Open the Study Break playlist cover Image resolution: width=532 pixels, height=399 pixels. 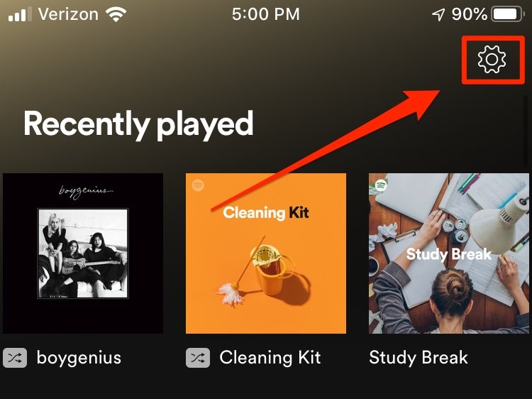pyautogui.click(x=449, y=253)
